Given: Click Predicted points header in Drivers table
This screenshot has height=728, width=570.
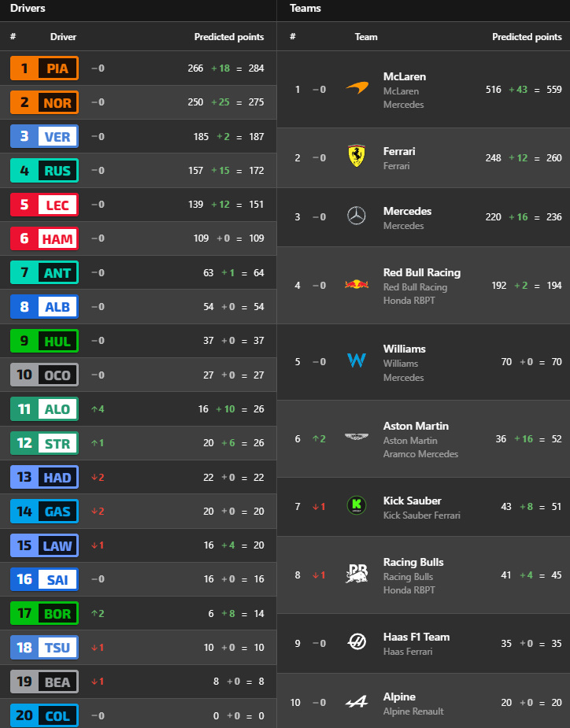Looking at the screenshot, I should (x=229, y=37).
